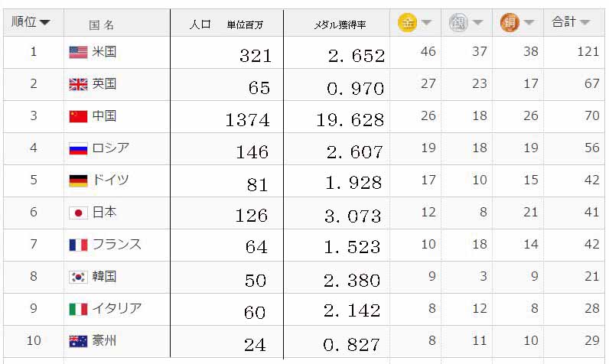The height and width of the screenshot is (364, 609).
Task: Sort by 順位 rank dropdown arrow
Action: tap(45, 23)
